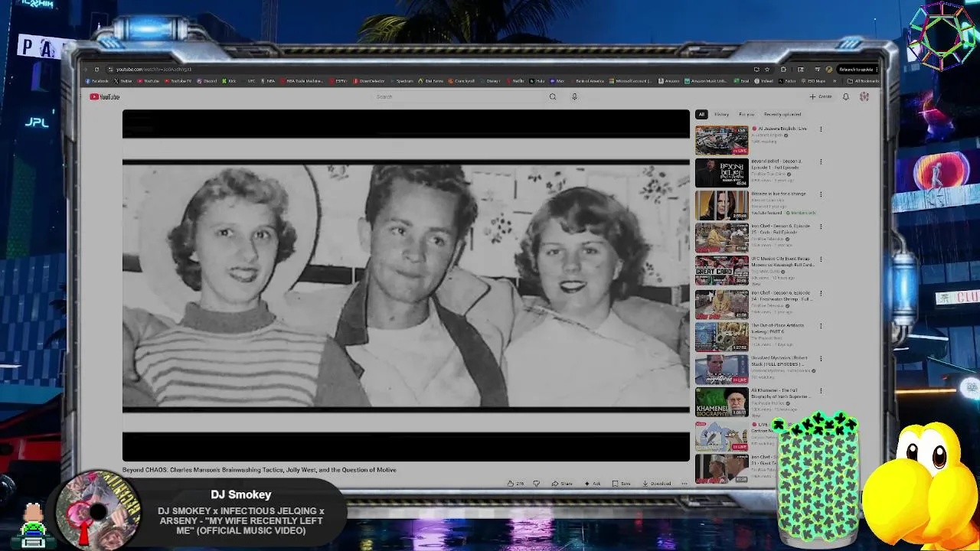Screen dimensions: 980x551
Task: Open the Hulu bookmark
Action: tap(537, 81)
